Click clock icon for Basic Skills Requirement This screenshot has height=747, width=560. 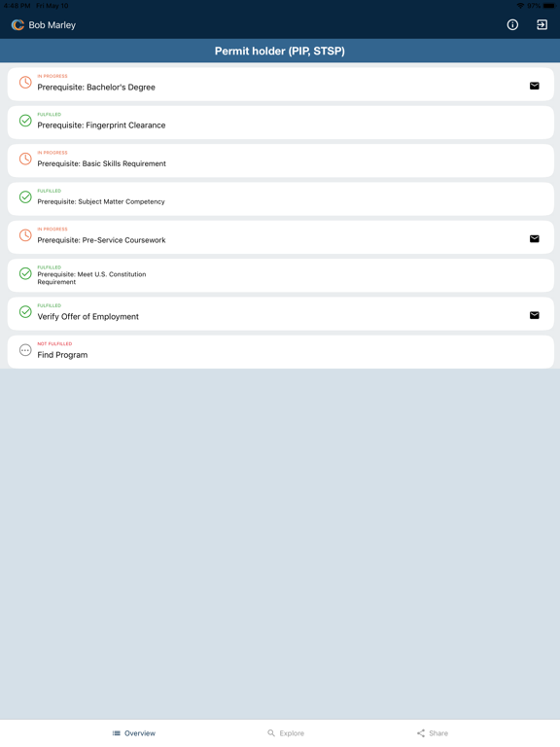pyautogui.click(x=25, y=159)
